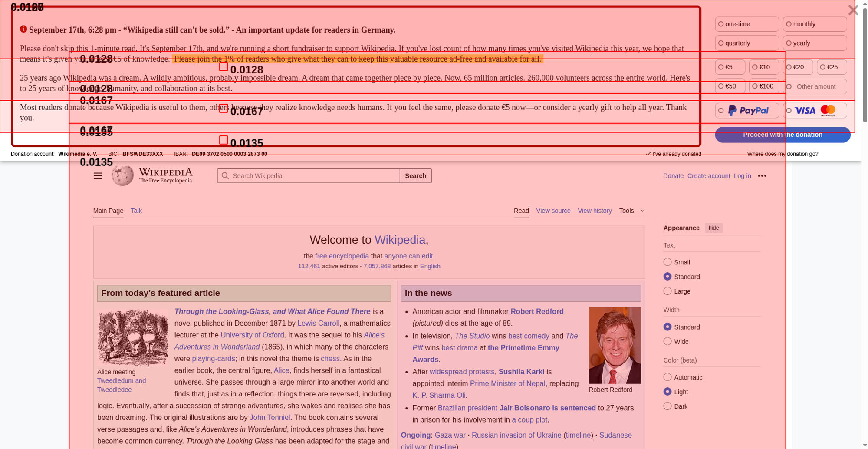
Task: Click the Robert Redford photo
Action: (x=615, y=345)
